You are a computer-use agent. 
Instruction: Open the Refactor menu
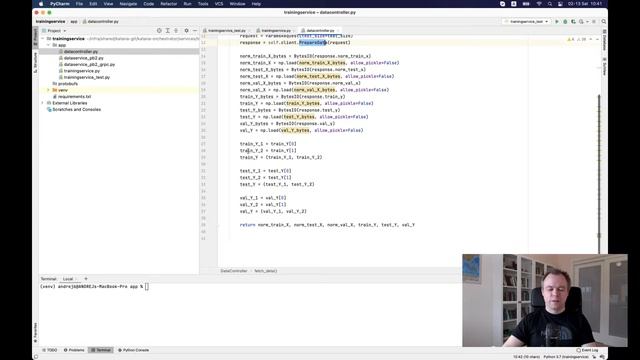click(169, 4)
